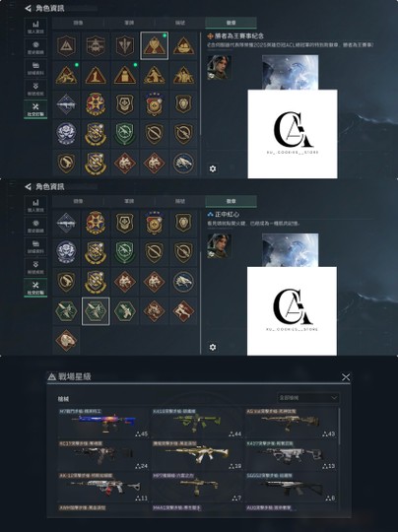Close the 戰場星級 window
This screenshot has height=532, width=398.
point(346,377)
